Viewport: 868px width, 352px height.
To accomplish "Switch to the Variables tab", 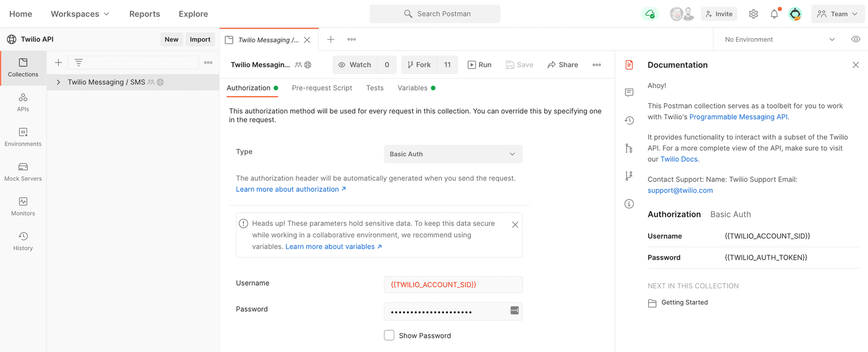I will pos(412,88).
